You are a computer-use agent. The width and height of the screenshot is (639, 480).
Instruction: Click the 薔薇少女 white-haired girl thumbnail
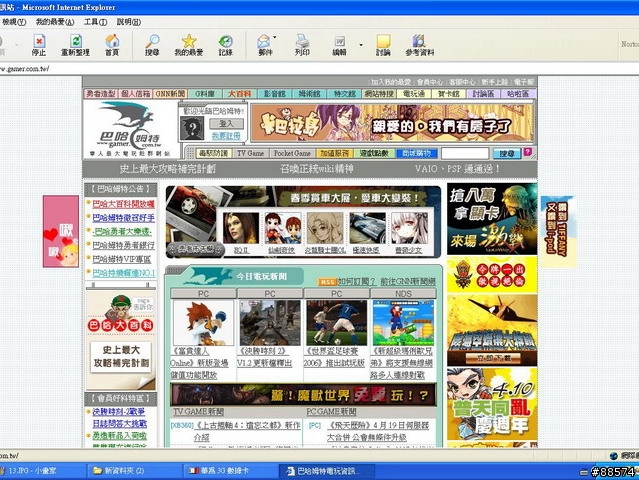click(x=408, y=228)
